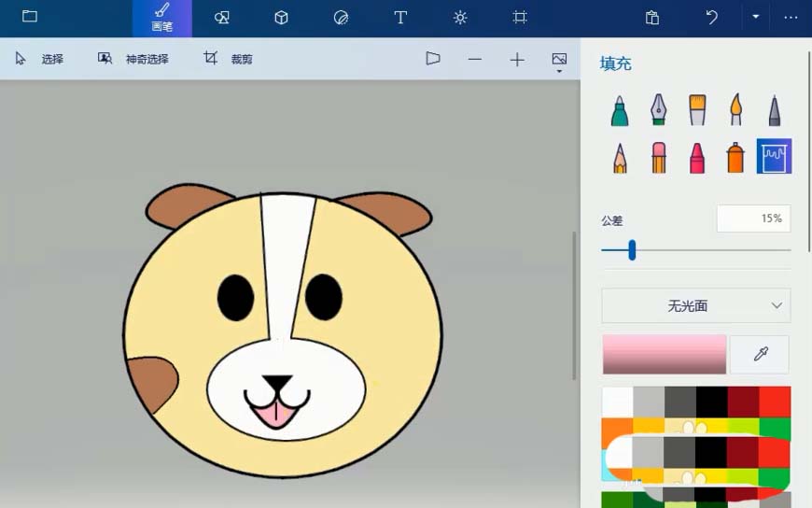Select the Calligraphy pen tool
812x508 pixels.
coord(658,109)
